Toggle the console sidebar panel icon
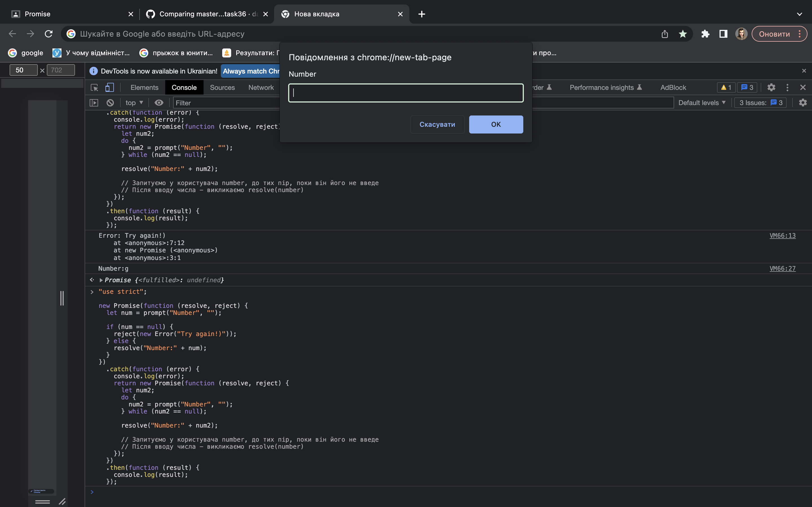 [94, 103]
